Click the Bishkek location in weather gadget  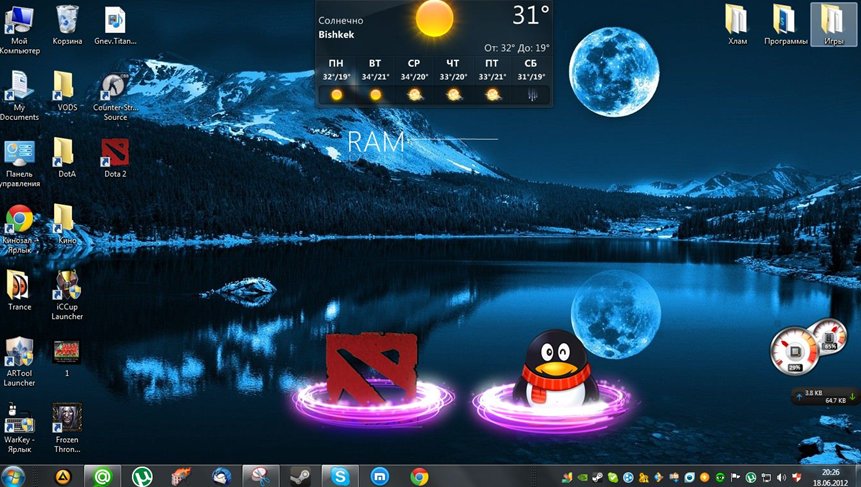(336, 35)
